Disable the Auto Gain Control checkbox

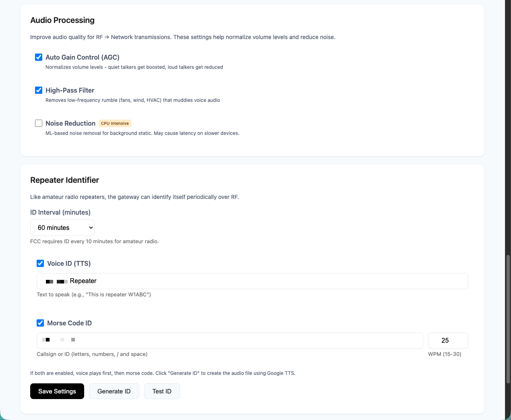[x=39, y=57]
